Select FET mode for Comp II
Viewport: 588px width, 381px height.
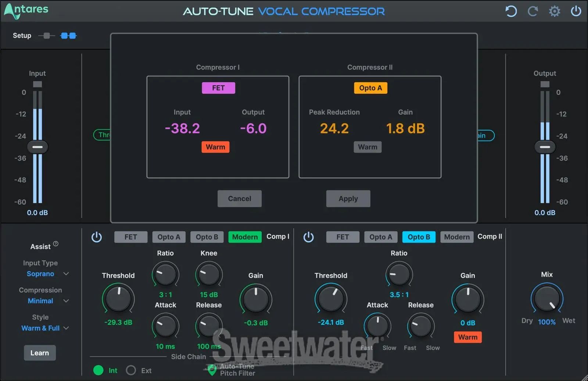pyautogui.click(x=343, y=237)
